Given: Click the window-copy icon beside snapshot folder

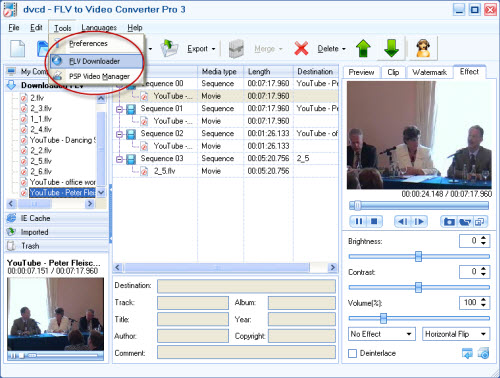Looking at the screenshot, I should point(480,221).
